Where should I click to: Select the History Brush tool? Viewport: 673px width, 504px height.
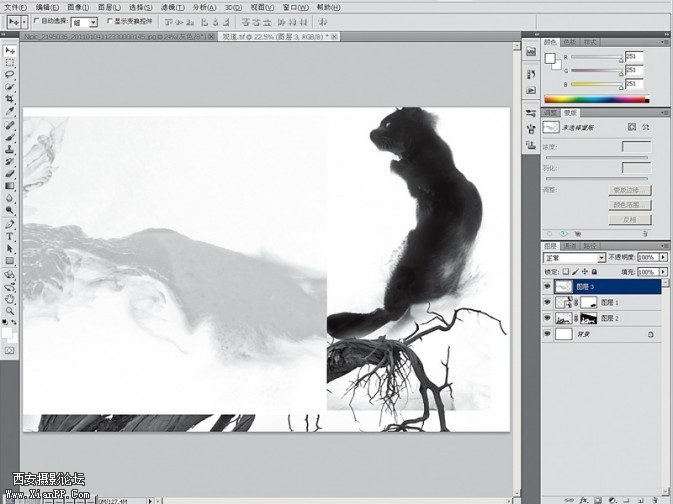[9, 161]
